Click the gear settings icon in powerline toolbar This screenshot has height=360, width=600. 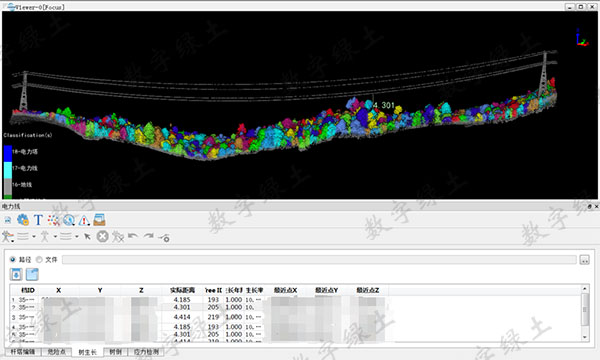[23, 220]
